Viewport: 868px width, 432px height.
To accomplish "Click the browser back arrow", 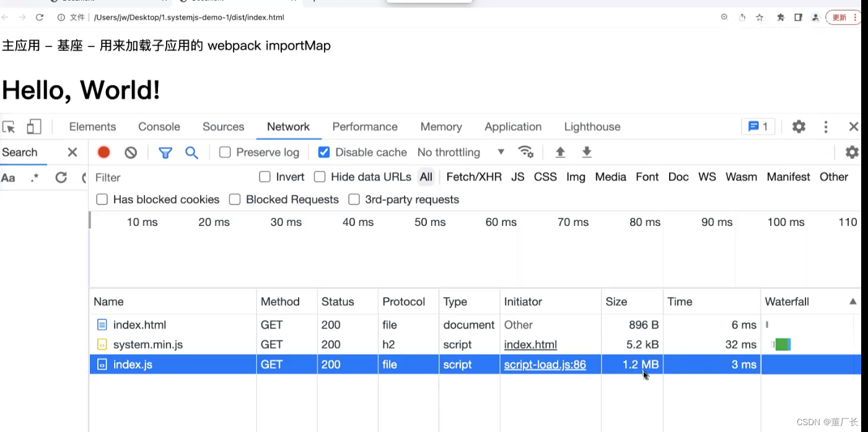I will point(6,17).
